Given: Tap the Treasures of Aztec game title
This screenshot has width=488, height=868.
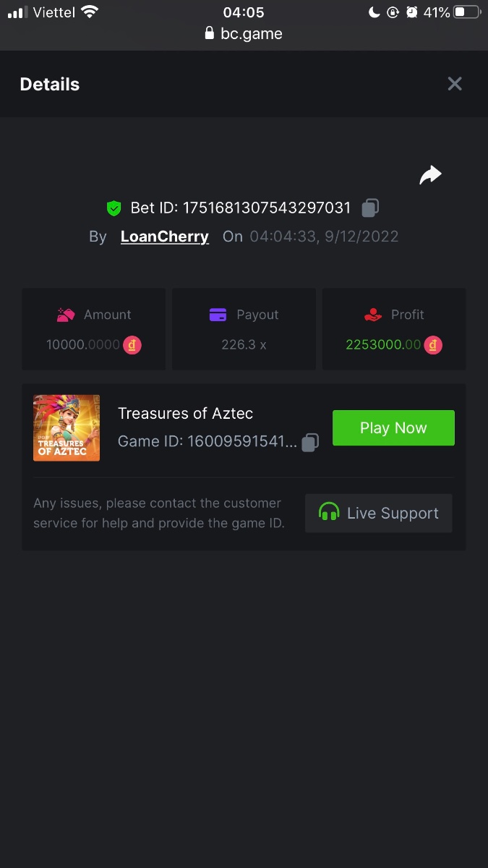Looking at the screenshot, I should [186, 414].
